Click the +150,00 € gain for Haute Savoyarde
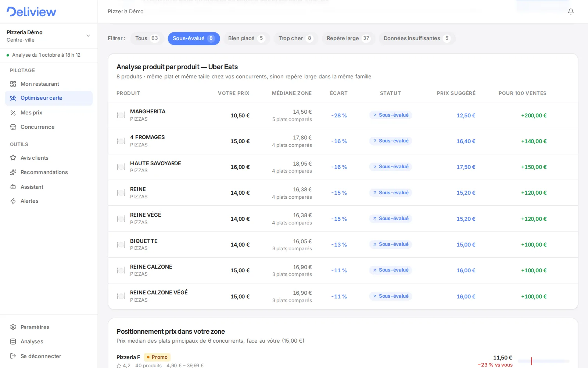This screenshot has width=588, height=368. pyautogui.click(x=534, y=167)
